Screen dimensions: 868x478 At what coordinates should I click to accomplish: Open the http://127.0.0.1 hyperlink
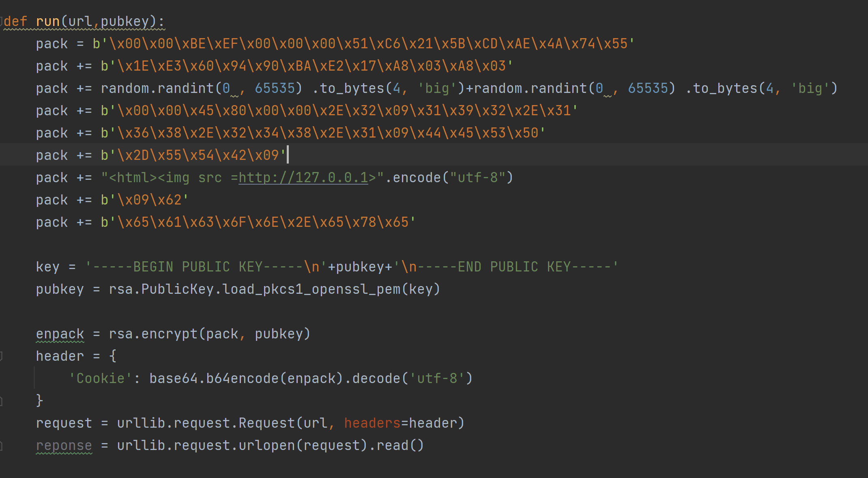[x=302, y=177]
